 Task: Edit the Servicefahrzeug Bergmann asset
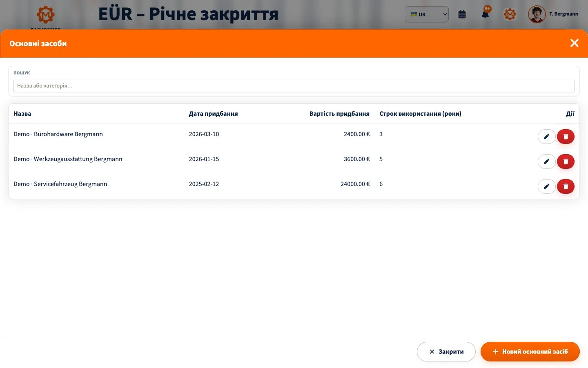[546, 186]
